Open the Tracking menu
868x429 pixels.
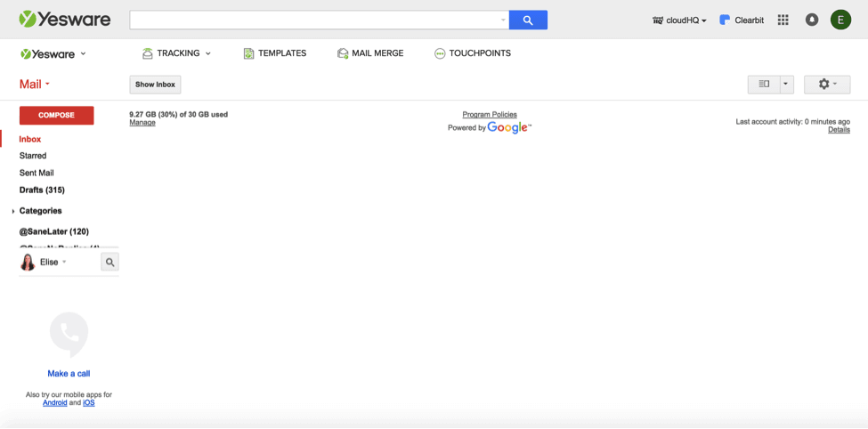point(177,53)
